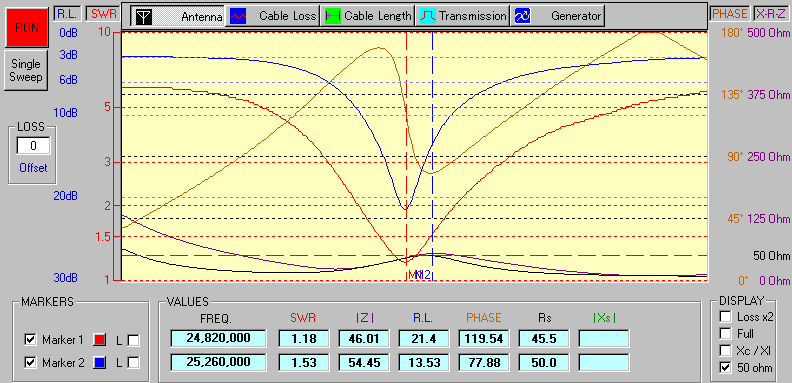Start a Single Sweep
Screen dimensions: 792x383
[x=26, y=71]
